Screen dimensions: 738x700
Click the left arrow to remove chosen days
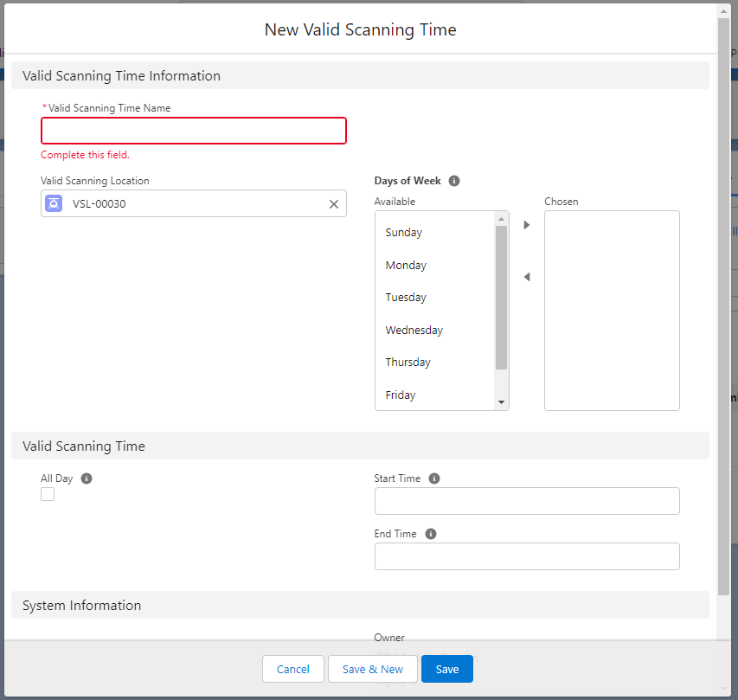(526, 276)
